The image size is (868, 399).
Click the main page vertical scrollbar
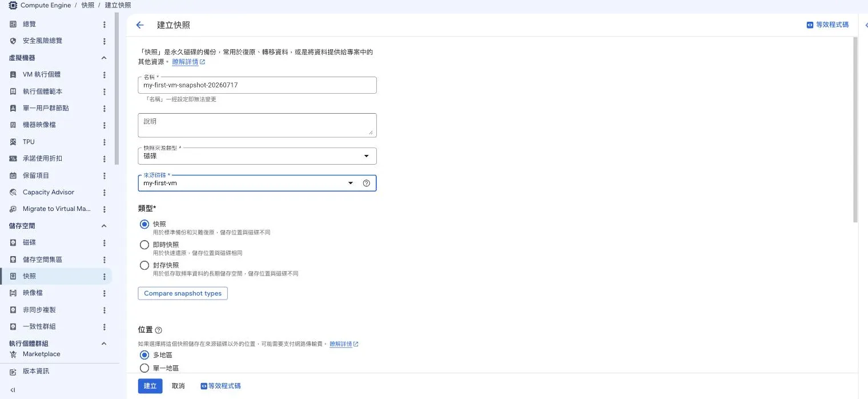(x=855, y=129)
